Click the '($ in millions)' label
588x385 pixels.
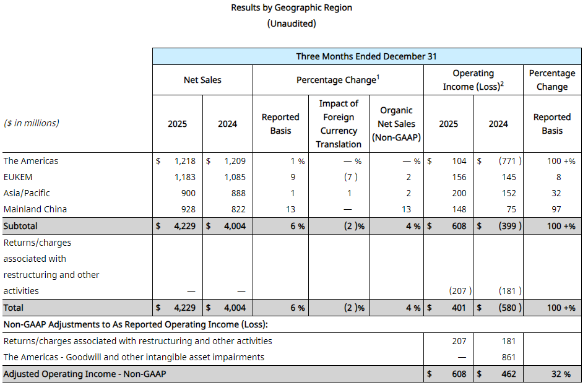[x=32, y=123]
